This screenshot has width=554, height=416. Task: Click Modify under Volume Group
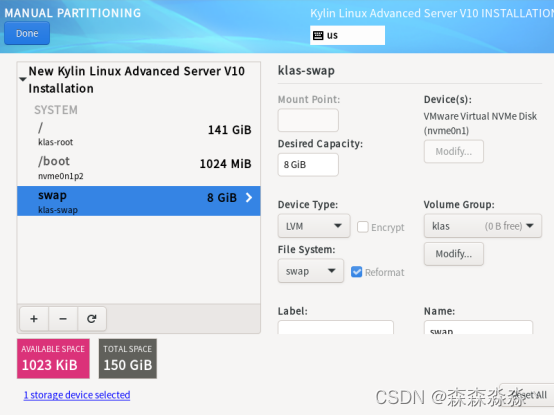tap(454, 254)
